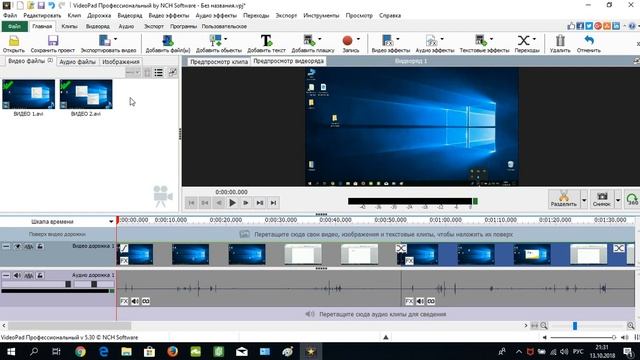Screen dimensions: 640x360
Task: Click the Экспортировать видео icon
Action: click(104, 41)
